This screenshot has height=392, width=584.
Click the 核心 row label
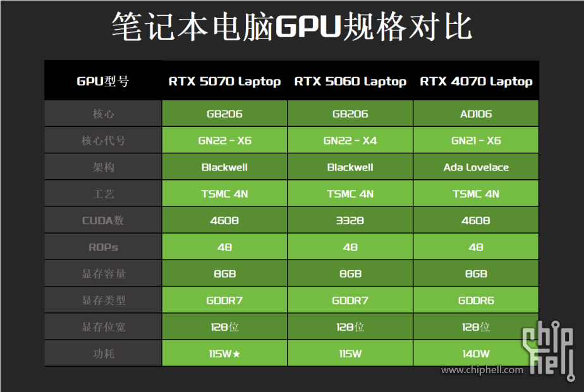[103, 114]
